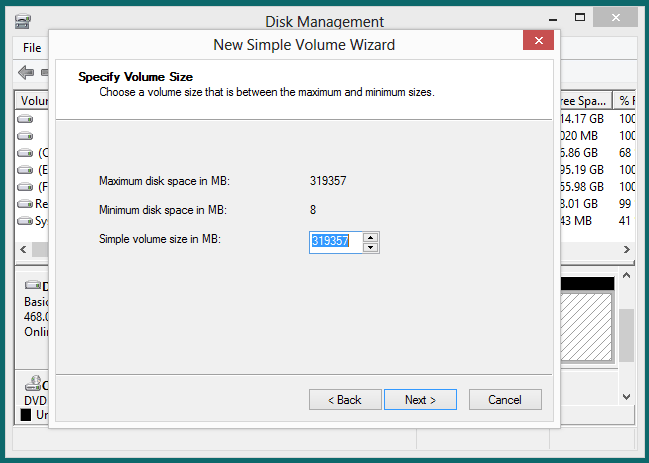Click the Volume column header

tap(34, 100)
